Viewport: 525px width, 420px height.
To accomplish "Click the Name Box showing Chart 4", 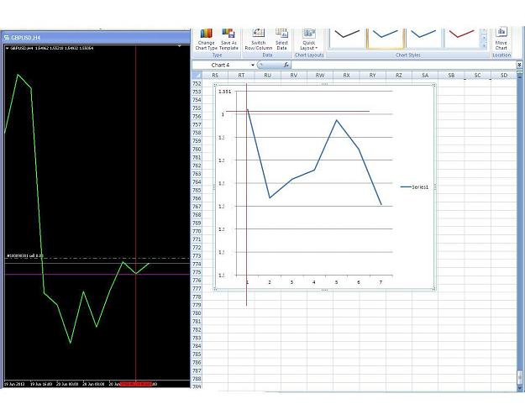I will [221, 65].
